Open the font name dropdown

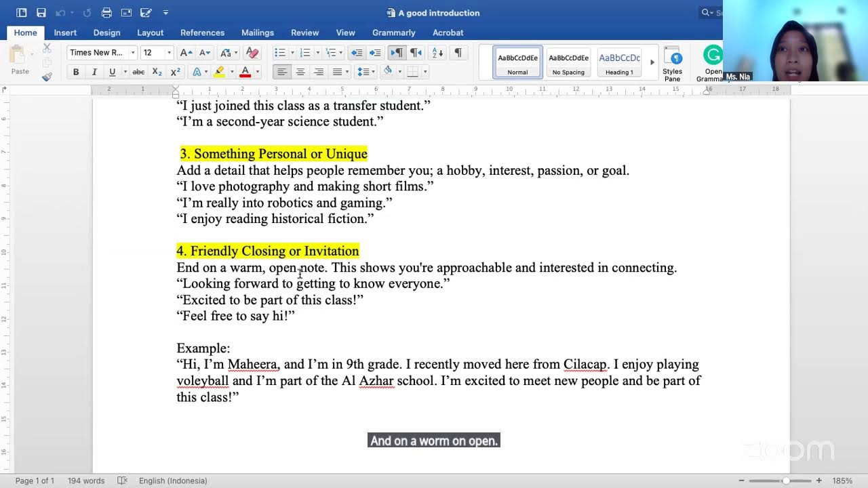pos(132,52)
